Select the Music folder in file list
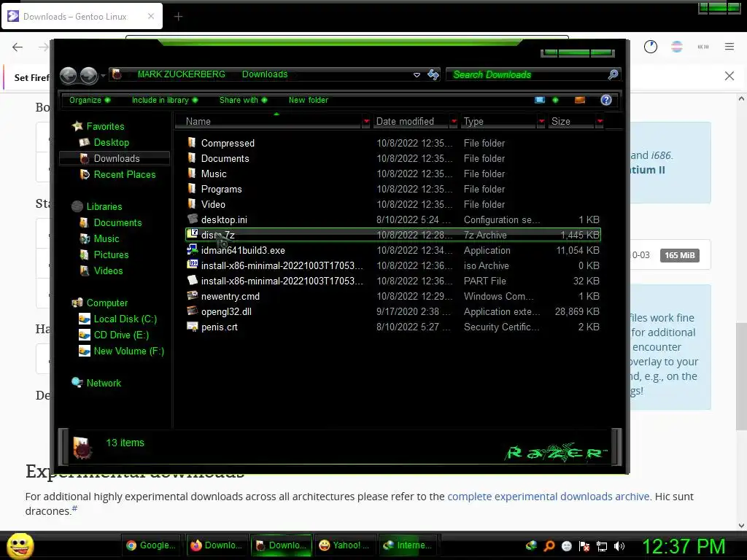The image size is (747, 560). tap(393, 174)
